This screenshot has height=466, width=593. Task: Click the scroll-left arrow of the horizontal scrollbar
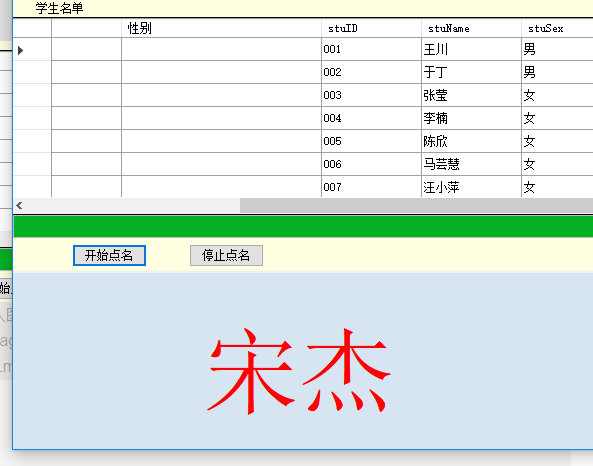(19, 205)
